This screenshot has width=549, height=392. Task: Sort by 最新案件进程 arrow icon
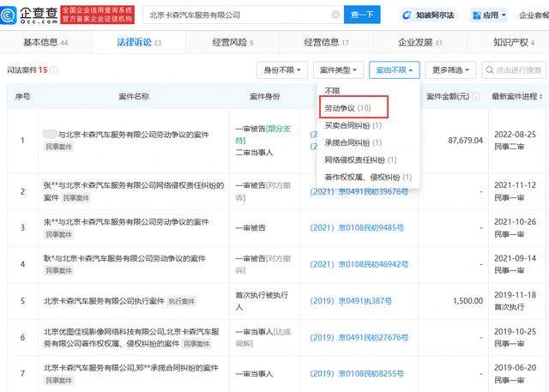[541, 96]
